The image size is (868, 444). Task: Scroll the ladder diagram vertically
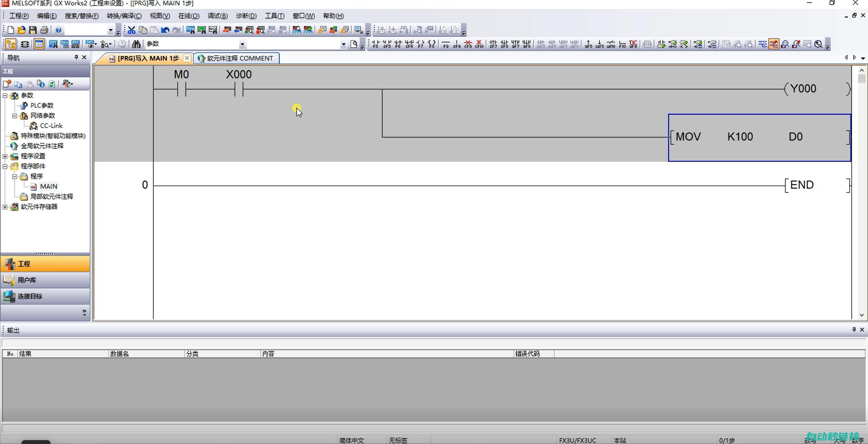point(863,193)
